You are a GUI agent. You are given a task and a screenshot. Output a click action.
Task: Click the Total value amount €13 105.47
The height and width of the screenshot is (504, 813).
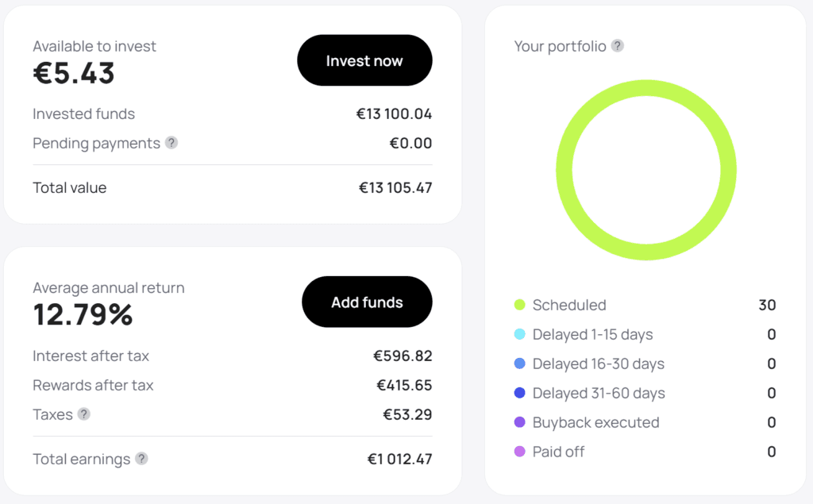[395, 187]
